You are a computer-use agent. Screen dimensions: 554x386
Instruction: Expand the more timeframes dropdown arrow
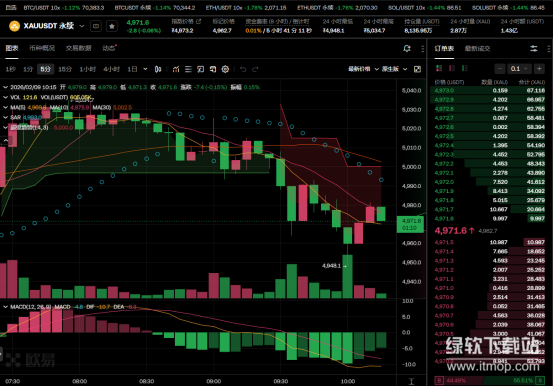click(x=145, y=69)
